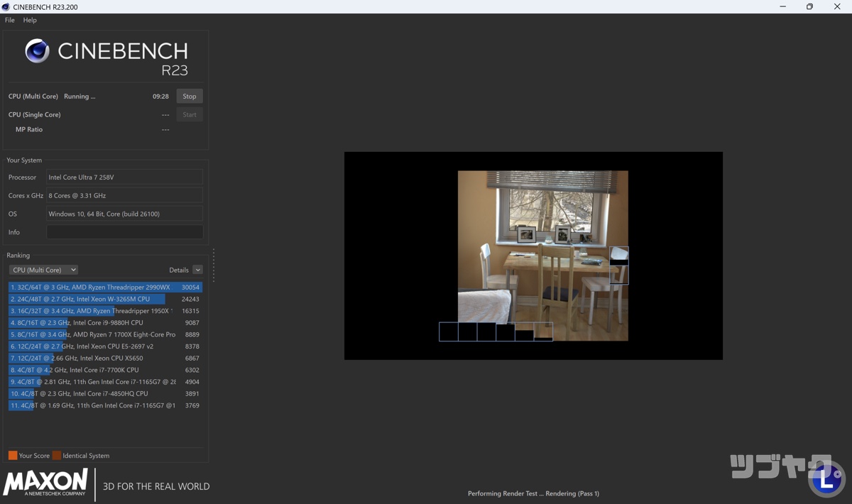
Task: Select ranking row Intel Xeon W-3265M CPU
Action: 105,299
